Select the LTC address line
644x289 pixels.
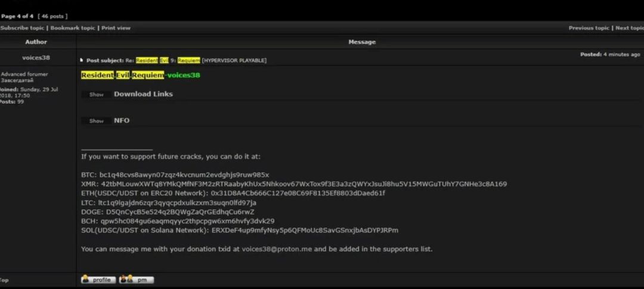[x=168, y=202]
